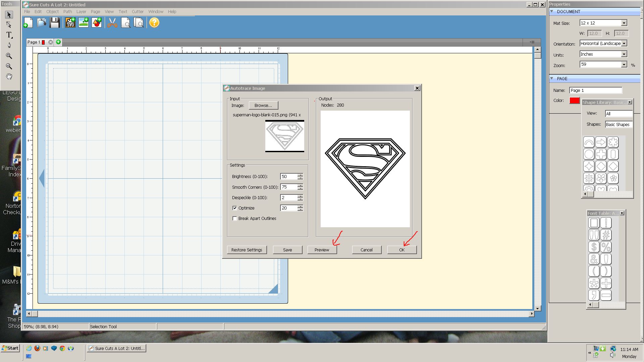644x362 pixels.
Task: Open the File menu
Action: click(x=27, y=11)
